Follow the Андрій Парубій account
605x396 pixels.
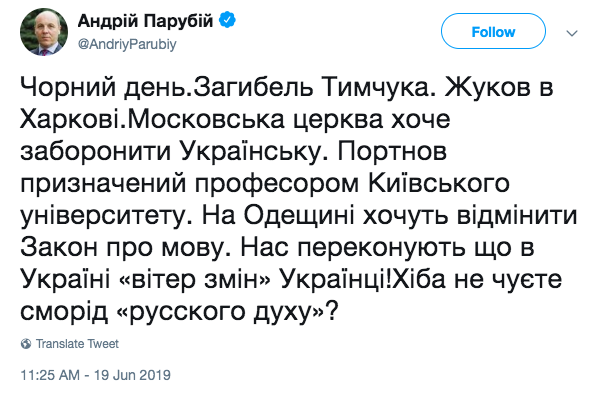493,31
